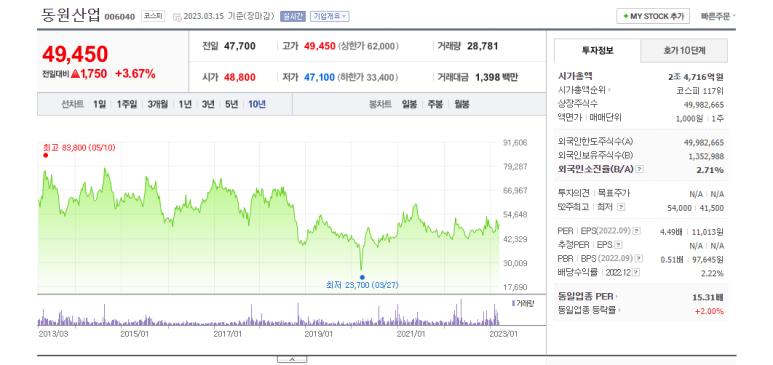Show the 월봉 monthly candle chart
The image size is (773, 365).
click(x=462, y=104)
